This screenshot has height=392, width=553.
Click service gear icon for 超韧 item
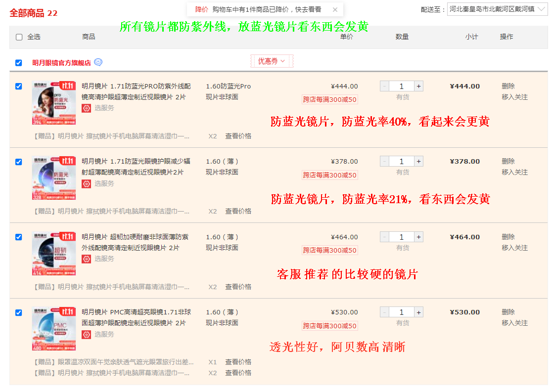(x=87, y=259)
